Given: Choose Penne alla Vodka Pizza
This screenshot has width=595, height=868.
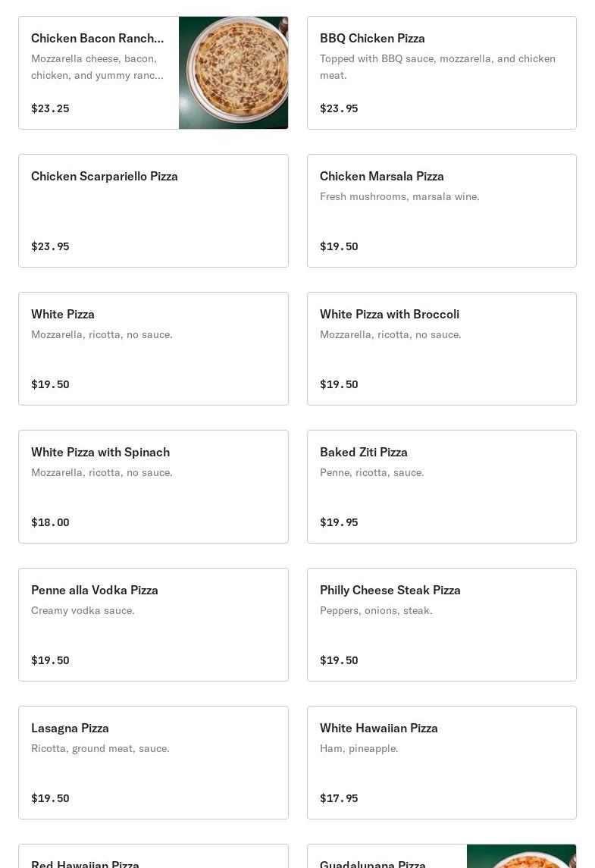Looking at the screenshot, I should click(x=153, y=624).
